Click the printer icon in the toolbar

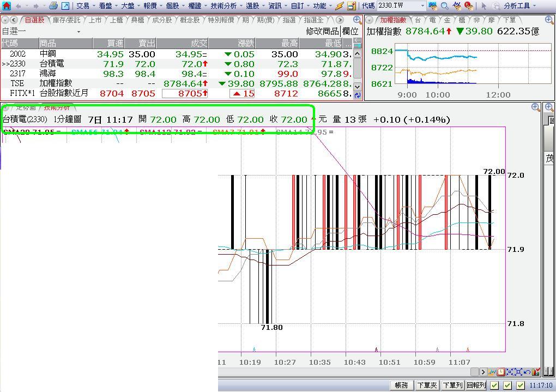(53, 5)
